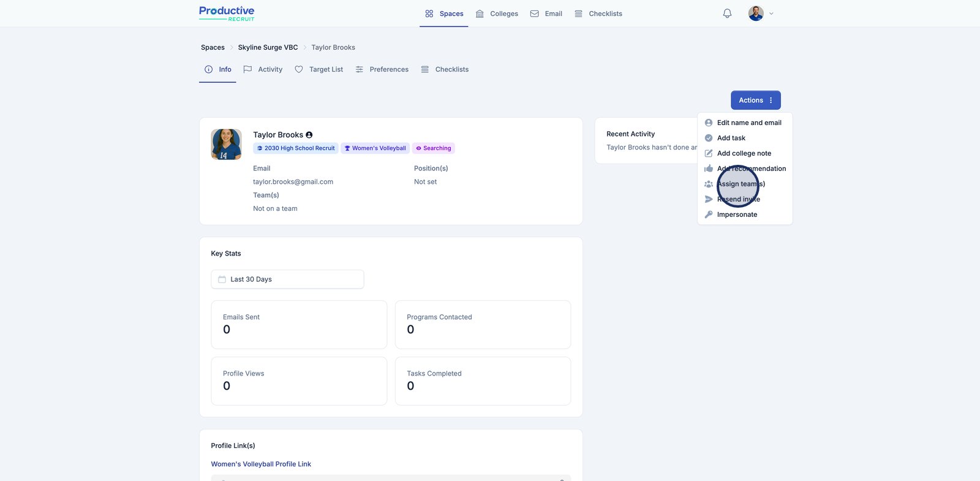Click the checkmark icon beside Add task
The width and height of the screenshot is (980, 481).
click(709, 138)
